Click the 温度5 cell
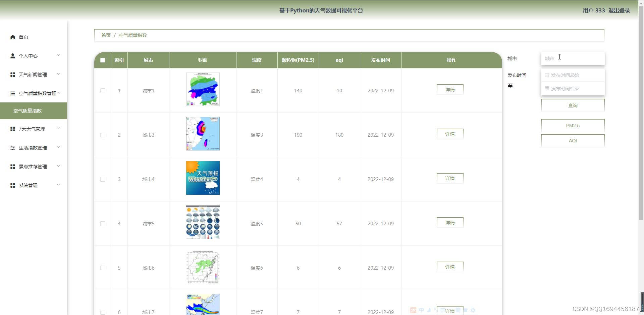The height and width of the screenshot is (315, 644). tap(257, 224)
